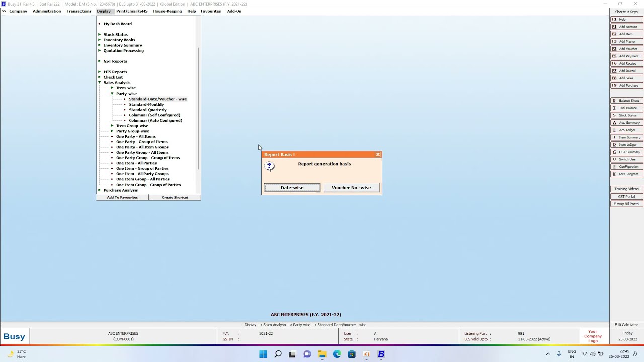Choose Voucher No.-wise report basis
644x362 pixels.
pyautogui.click(x=351, y=188)
